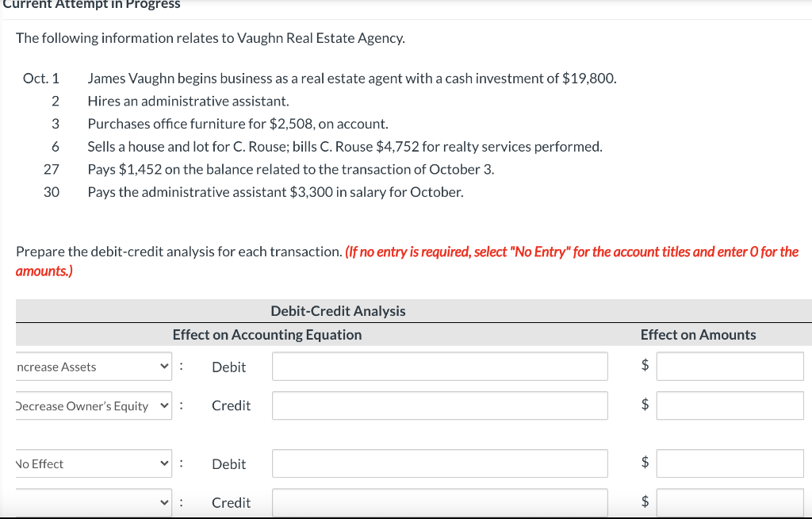Expand the empty effect dropdown beside the bottom Credit row
Screen dimensions: 812x519
[87, 502]
